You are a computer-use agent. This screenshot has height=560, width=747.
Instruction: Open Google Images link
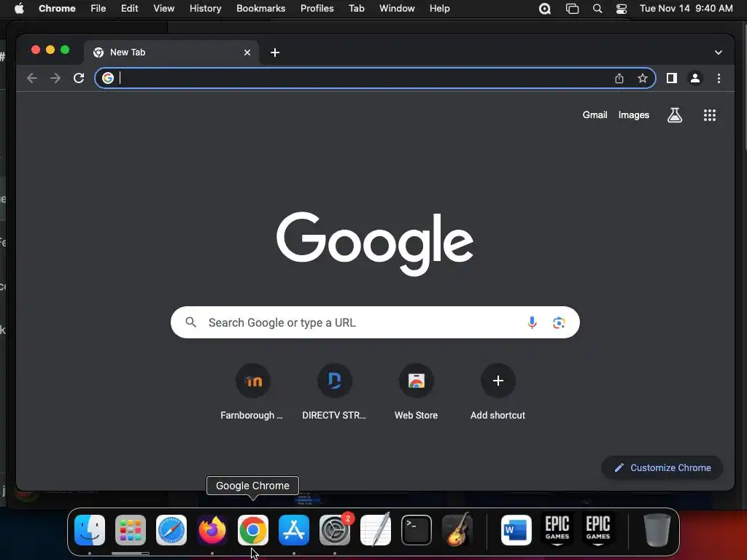tap(634, 115)
